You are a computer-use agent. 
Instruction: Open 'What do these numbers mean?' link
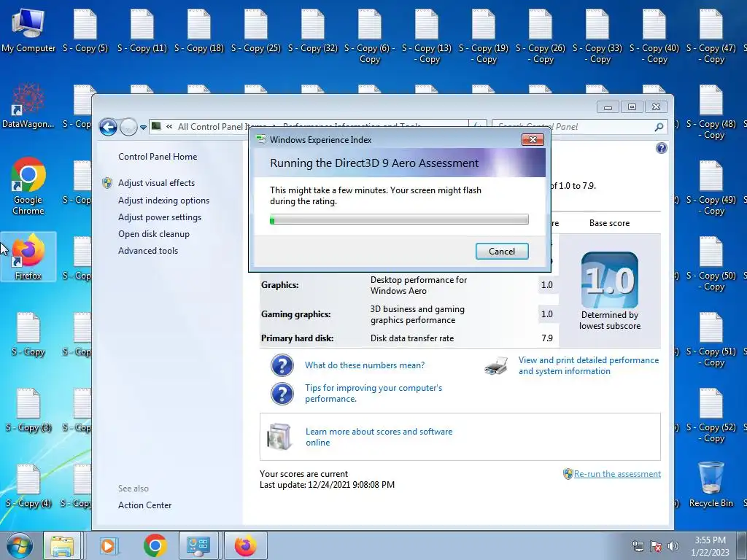[365, 365]
